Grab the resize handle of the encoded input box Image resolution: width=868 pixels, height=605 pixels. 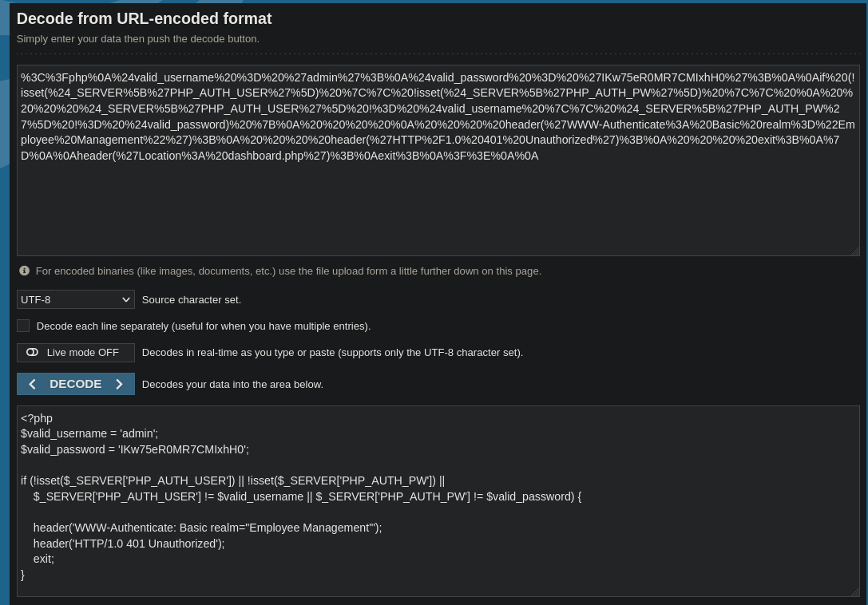855,251
